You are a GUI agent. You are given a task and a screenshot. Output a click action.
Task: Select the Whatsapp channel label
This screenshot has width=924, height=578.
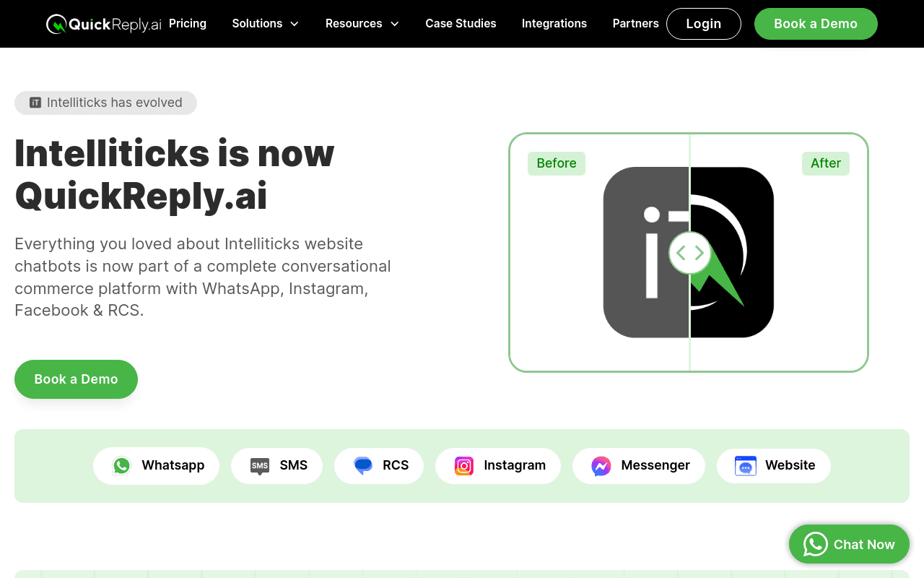(173, 465)
